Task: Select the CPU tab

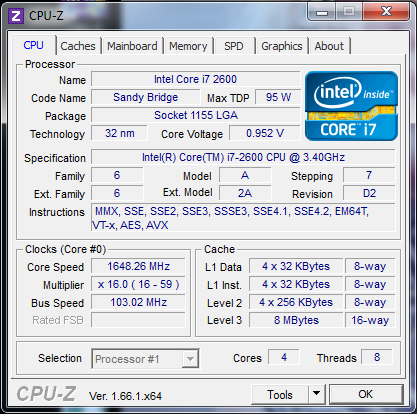Action: coord(33,45)
